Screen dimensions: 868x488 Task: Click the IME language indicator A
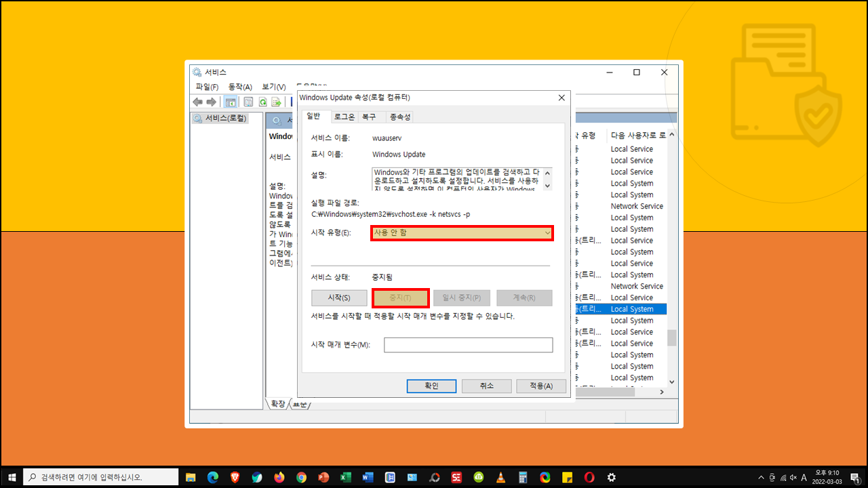(805, 477)
